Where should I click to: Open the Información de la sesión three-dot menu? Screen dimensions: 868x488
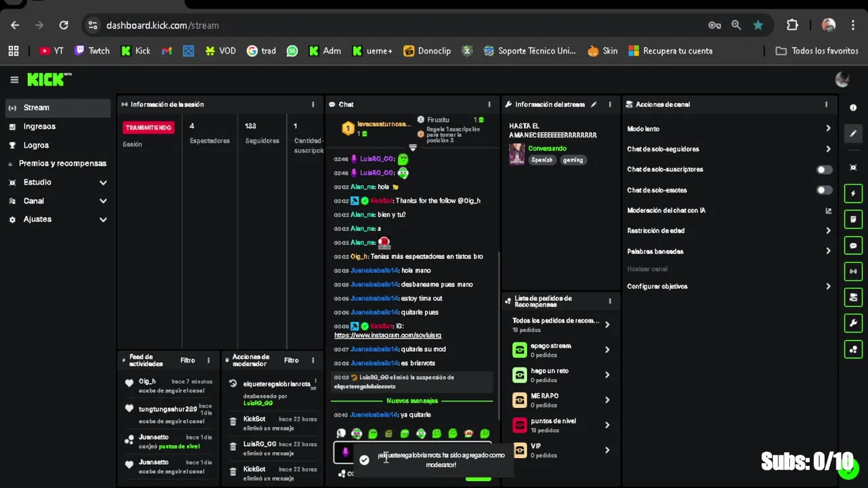[313, 104]
